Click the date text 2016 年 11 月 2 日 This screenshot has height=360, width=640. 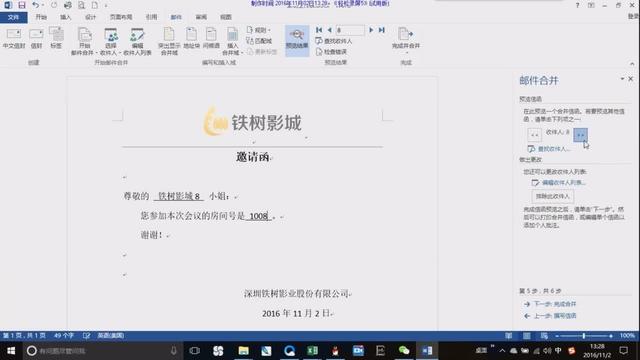[x=296, y=313]
